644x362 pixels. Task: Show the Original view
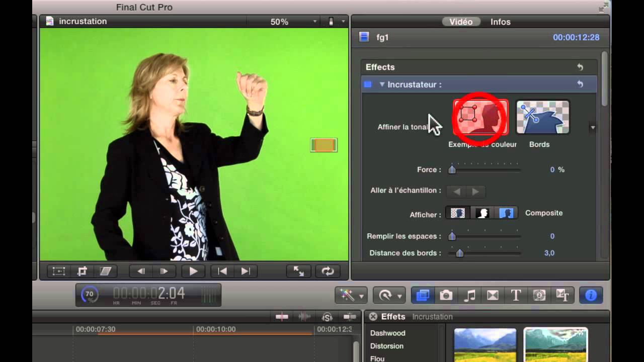[506, 213]
